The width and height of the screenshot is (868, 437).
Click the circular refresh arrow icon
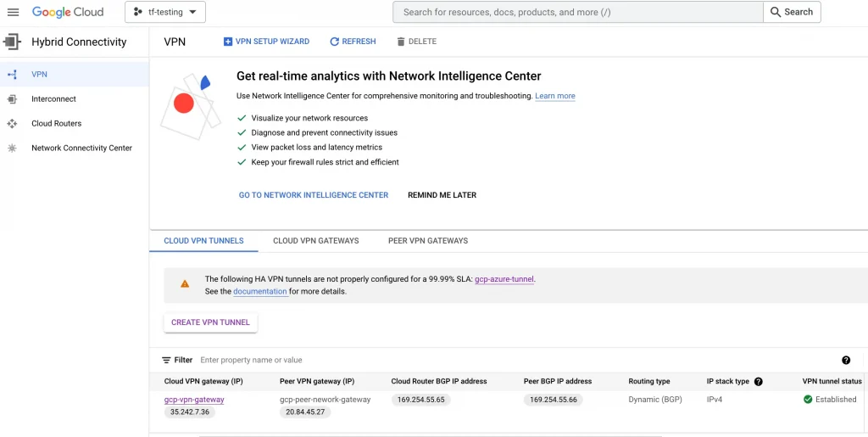pyautogui.click(x=334, y=42)
